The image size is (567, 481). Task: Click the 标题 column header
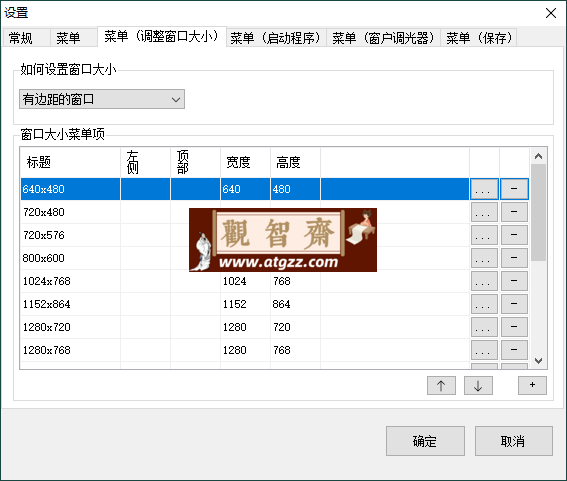70,162
